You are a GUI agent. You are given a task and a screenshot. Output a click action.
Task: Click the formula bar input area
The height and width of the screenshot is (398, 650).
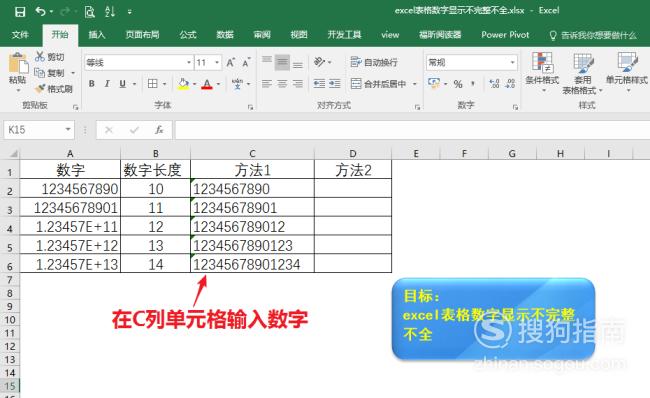[412, 130]
